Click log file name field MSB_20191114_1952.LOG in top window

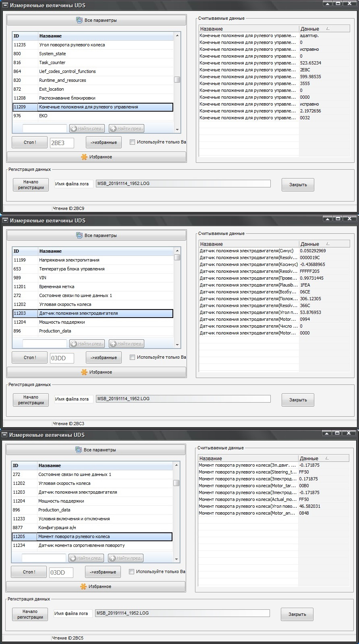click(183, 183)
